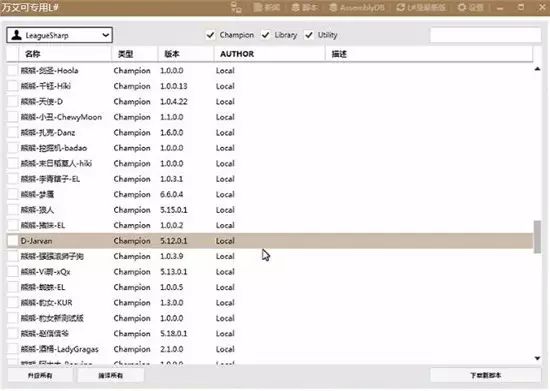Screen dimensions: 550x391
Task: Check the box for the badao row
Action: [x=13, y=148]
